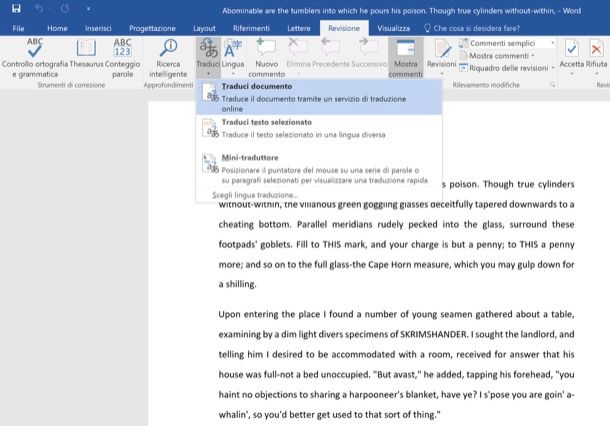Image resolution: width=610 pixels, height=426 pixels.
Task: Open the File menu tab
Action: pyautogui.click(x=18, y=28)
